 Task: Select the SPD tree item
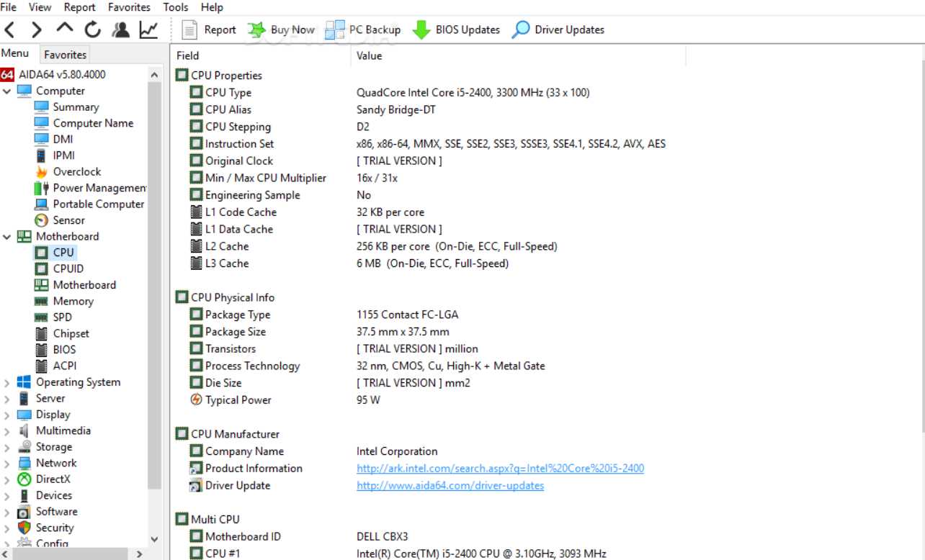[x=53, y=317]
